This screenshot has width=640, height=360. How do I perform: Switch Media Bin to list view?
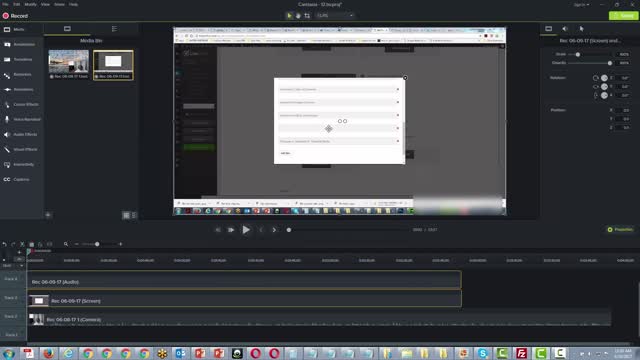pos(133,215)
